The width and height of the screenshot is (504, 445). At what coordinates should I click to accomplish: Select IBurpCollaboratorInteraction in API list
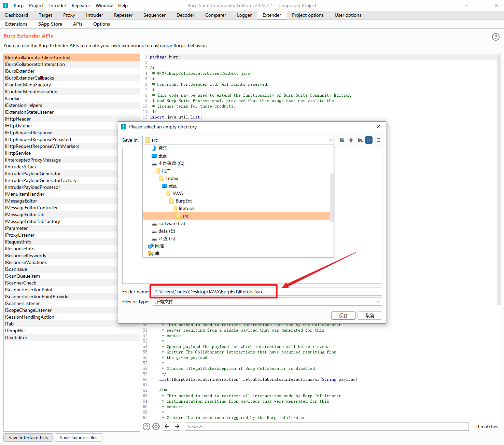(72, 64)
